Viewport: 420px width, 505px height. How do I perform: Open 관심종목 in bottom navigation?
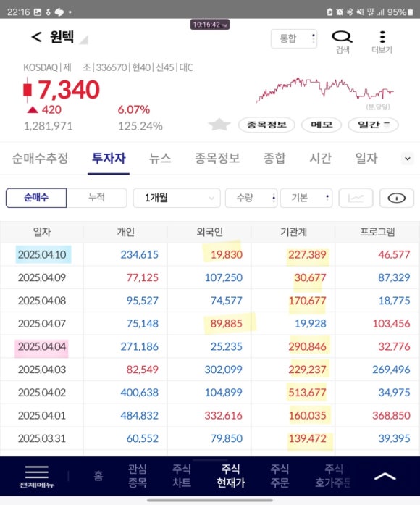138,476
